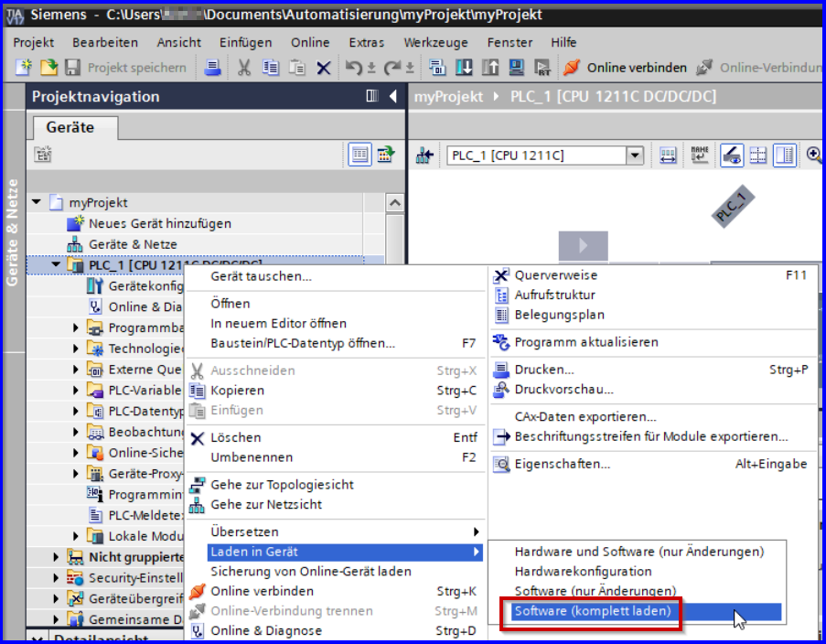
Task: Collapse Projektnavigation with the left arrow
Action: pyautogui.click(x=393, y=96)
